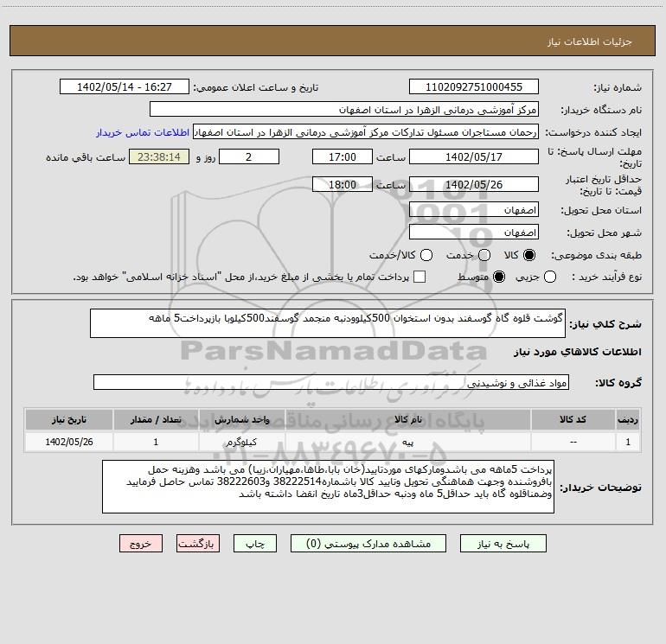The image size is (666, 644).
Task: Click the price validity time field 18:00
Action: point(343,184)
